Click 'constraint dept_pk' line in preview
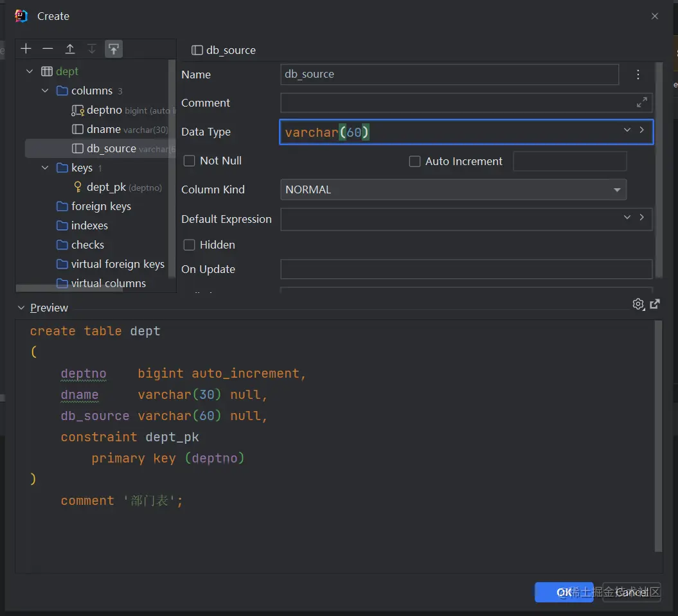This screenshot has width=678, height=616. coord(130,437)
